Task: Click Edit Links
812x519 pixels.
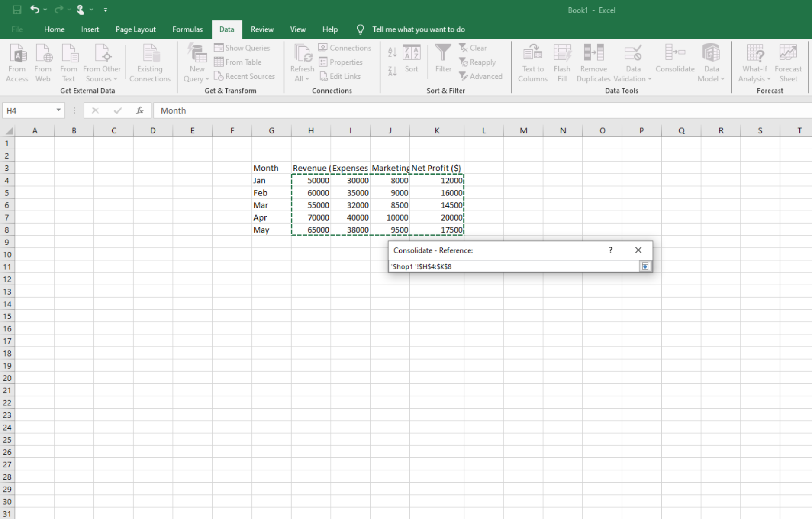Action: 340,76
